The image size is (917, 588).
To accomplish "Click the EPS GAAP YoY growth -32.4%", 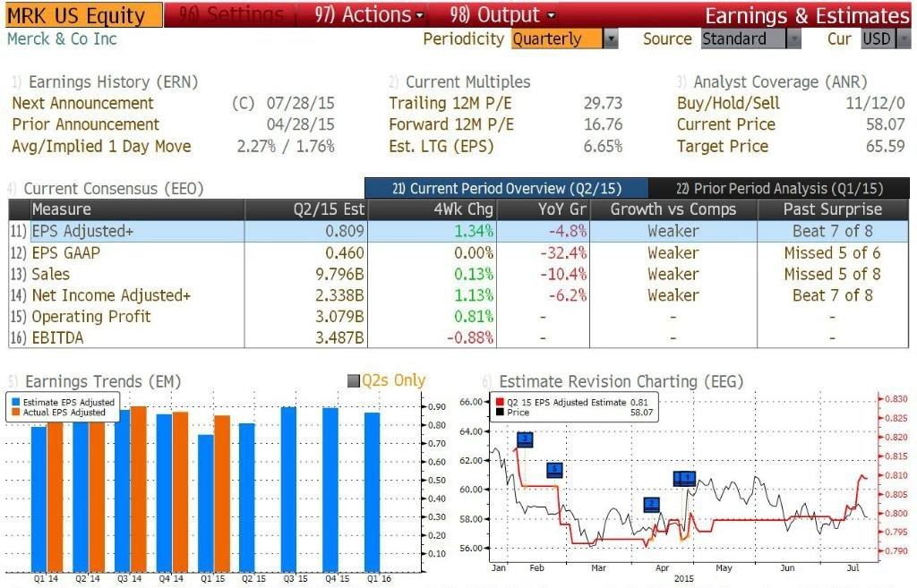I will click(x=563, y=253).
